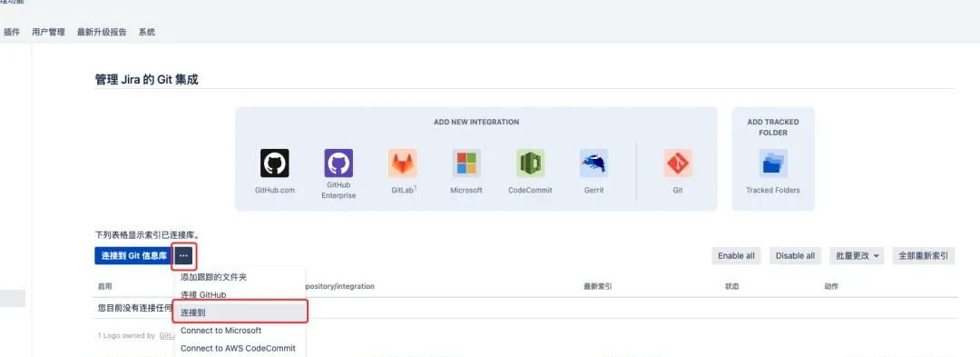Viewport: 980px width, 357px height.
Task: Choose the GitHub Enterprise integration icon
Action: [338, 164]
